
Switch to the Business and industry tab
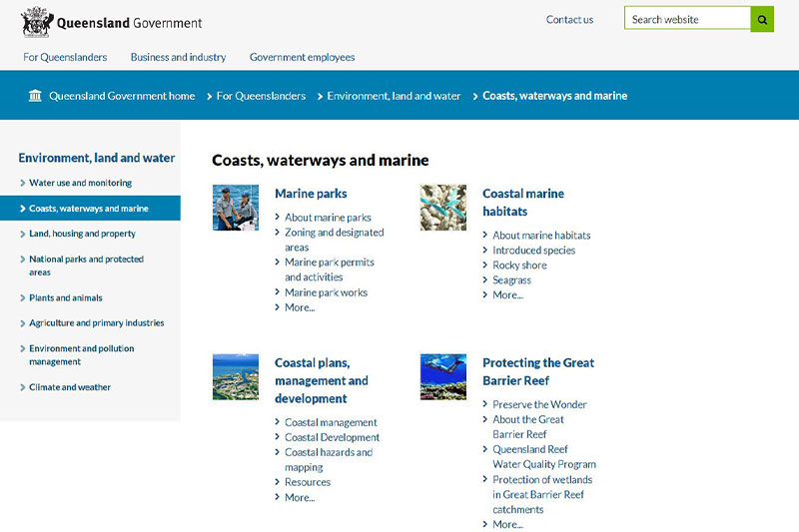[x=178, y=57]
